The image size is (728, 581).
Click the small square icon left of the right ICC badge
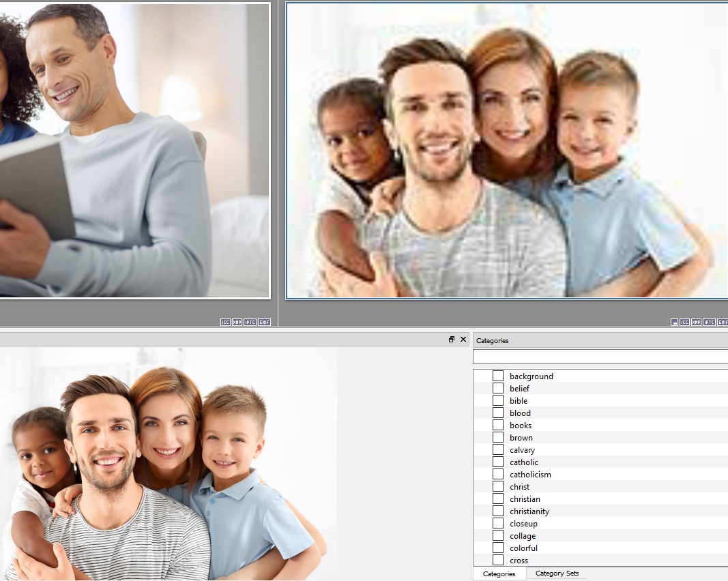674,322
